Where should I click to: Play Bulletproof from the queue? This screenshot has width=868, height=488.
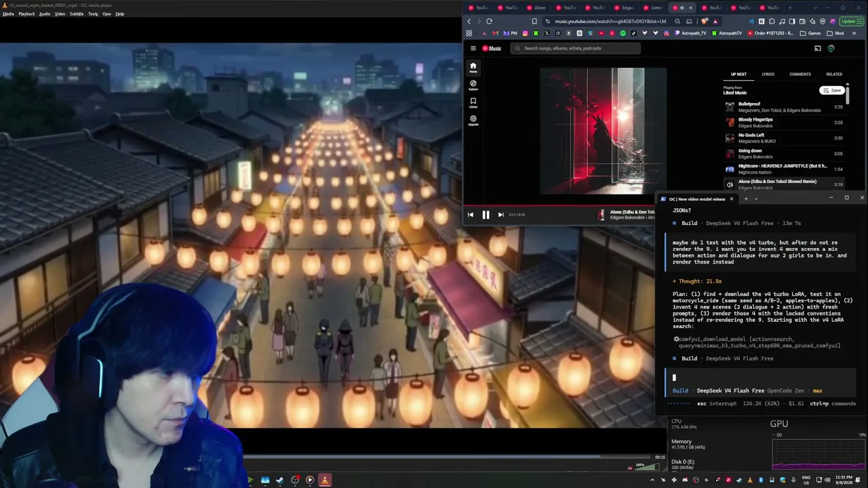click(785, 107)
